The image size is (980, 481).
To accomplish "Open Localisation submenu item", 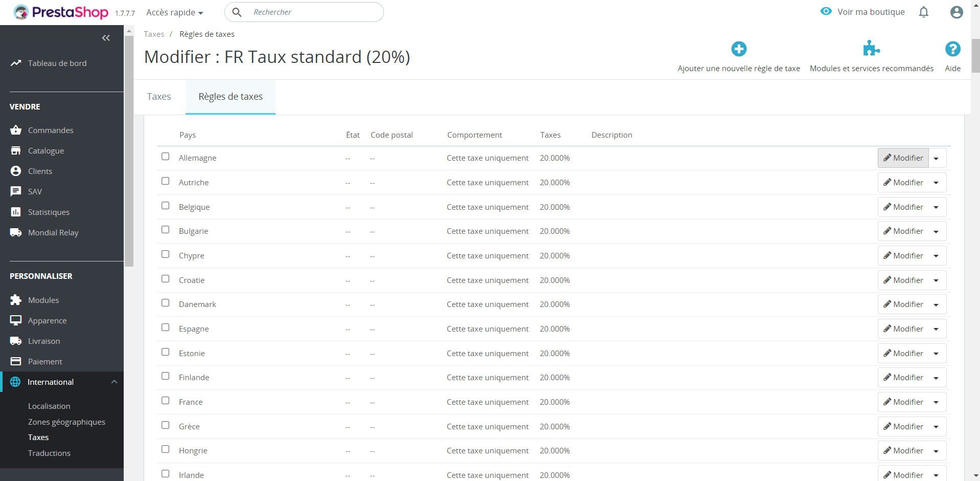I will [49, 406].
